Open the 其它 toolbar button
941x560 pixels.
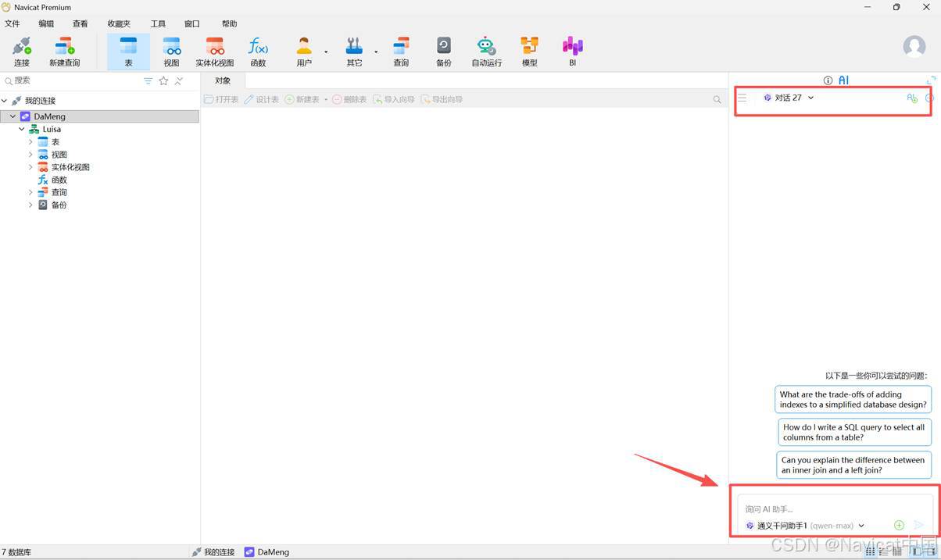(354, 52)
